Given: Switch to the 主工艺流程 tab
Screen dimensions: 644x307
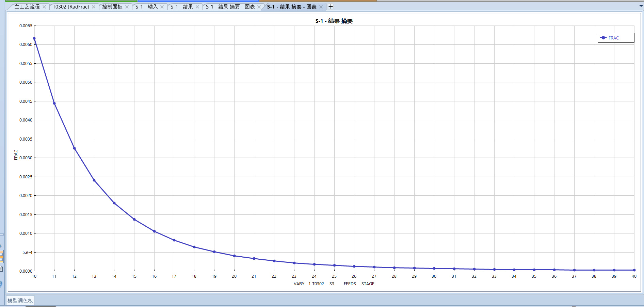Looking at the screenshot, I should (x=27, y=7).
